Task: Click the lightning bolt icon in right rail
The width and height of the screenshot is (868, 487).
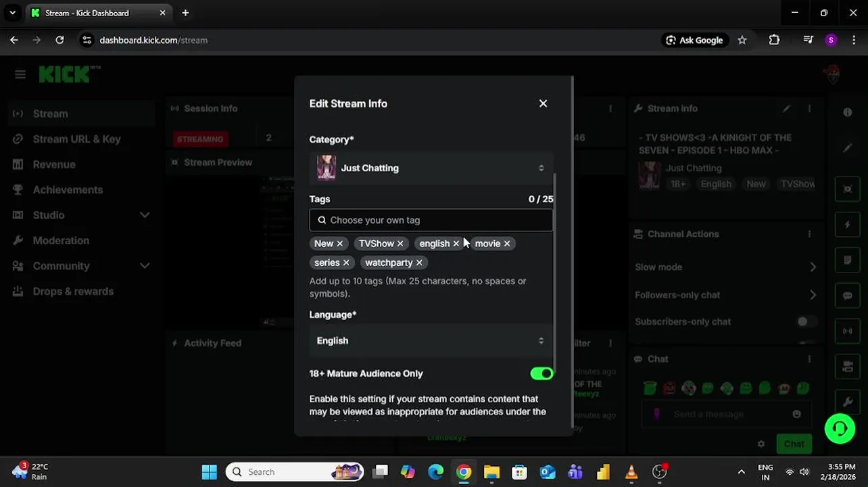Action: coord(847,225)
